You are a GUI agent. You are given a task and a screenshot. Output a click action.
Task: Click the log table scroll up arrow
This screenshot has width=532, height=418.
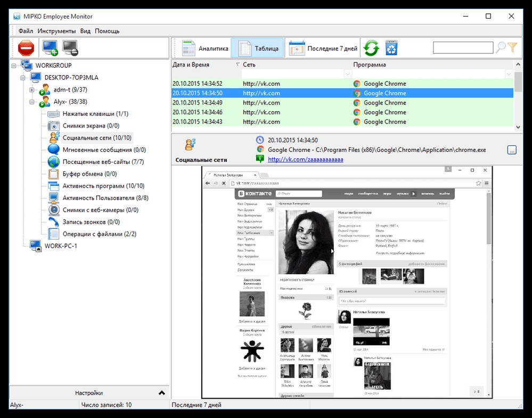click(x=518, y=64)
